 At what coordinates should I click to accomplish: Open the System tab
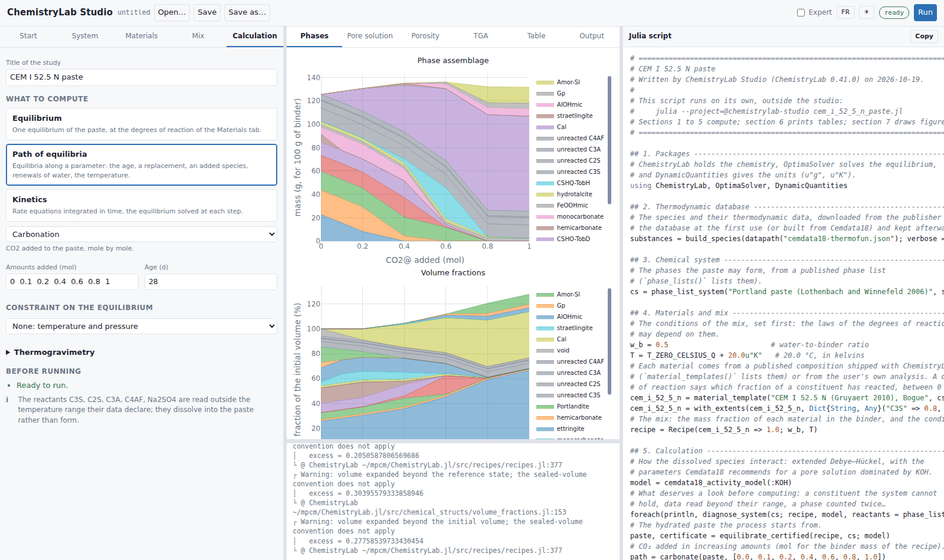85,36
